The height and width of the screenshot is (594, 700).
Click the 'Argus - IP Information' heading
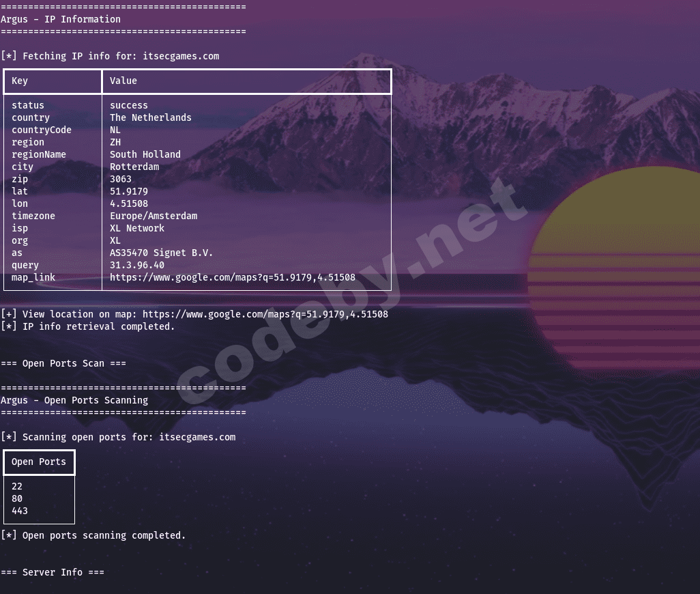(61, 19)
